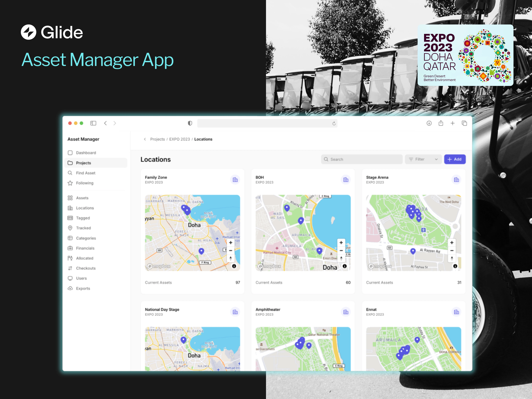Click the back chevron beside Projects breadcrumb
The height and width of the screenshot is (399, 532).
pyautogui.click(x=145, y=139)
